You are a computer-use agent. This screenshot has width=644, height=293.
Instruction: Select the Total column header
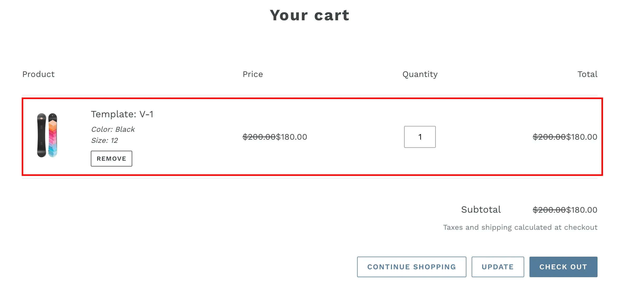[587, 74]
